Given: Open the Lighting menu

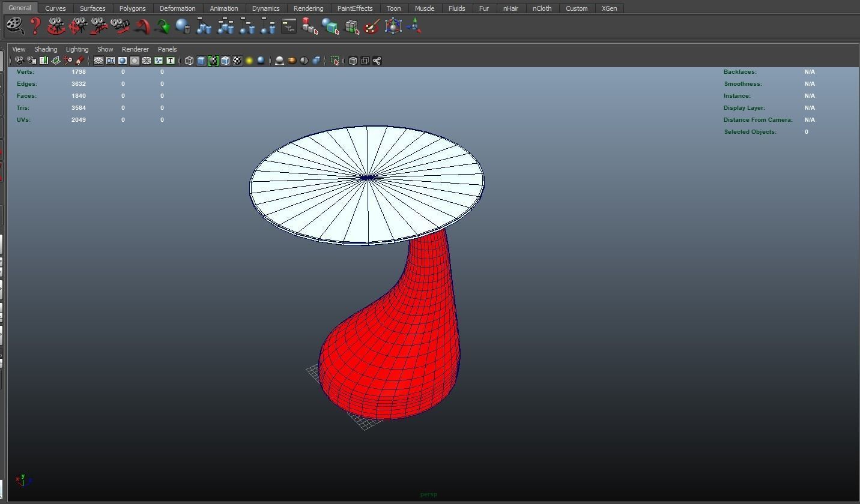Looking at the screenshot, I should 77,49.
